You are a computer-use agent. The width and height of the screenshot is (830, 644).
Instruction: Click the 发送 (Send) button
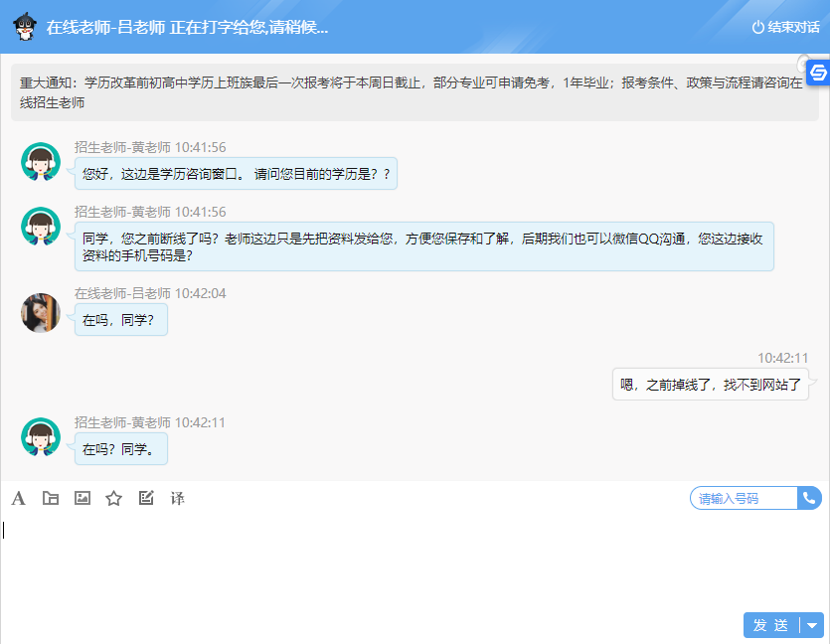(771, 625)
